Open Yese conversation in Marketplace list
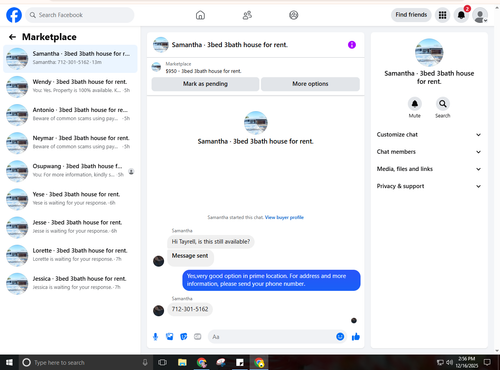 pos(70,199)
